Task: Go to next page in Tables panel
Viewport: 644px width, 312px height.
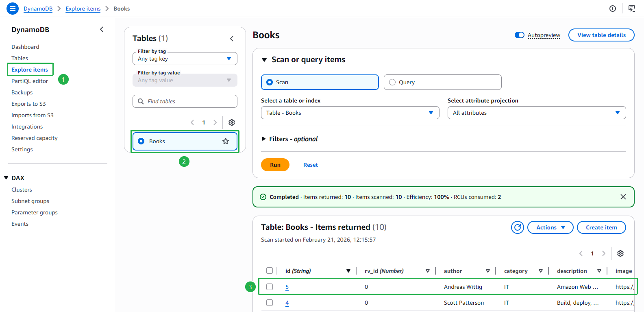Action: (215, 122)
